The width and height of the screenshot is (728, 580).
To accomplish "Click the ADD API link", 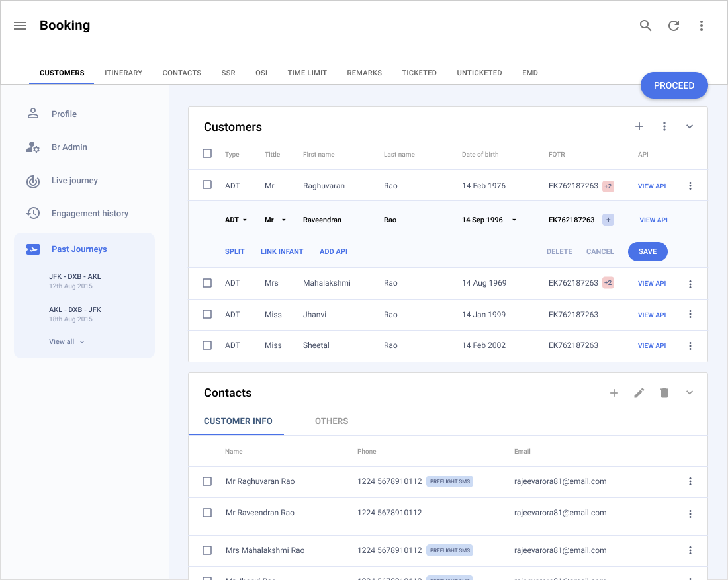I will [334, 251].
